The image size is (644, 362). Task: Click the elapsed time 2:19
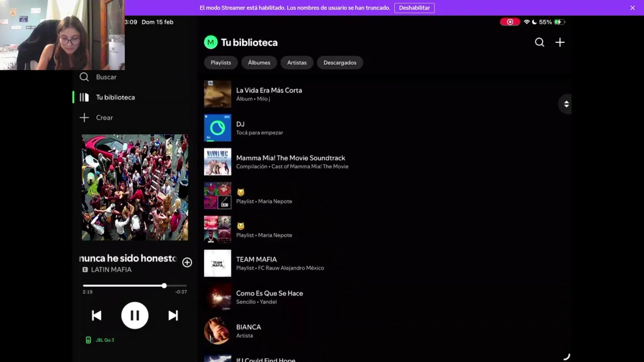coord(88,292)
